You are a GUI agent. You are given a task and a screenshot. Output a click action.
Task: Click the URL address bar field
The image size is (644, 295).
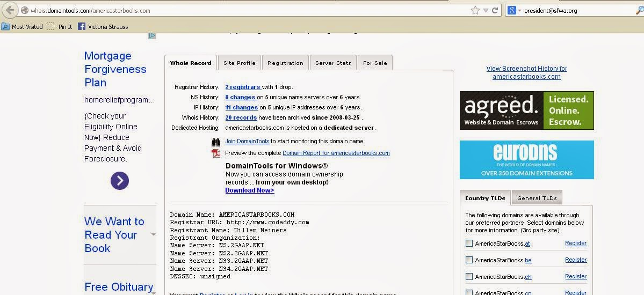pyautogui.click(x=242, y=10)
